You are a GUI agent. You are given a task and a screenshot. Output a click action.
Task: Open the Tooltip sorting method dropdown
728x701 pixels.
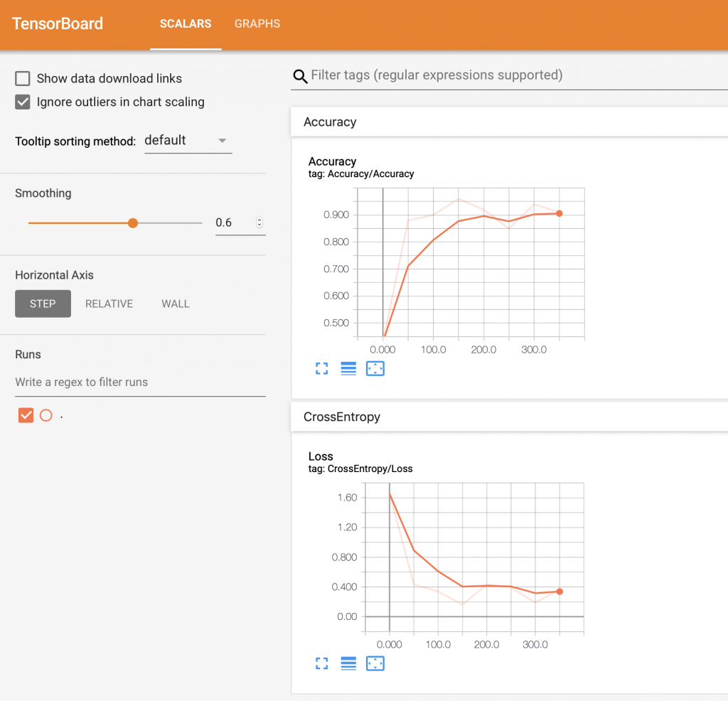coord(188,140)
